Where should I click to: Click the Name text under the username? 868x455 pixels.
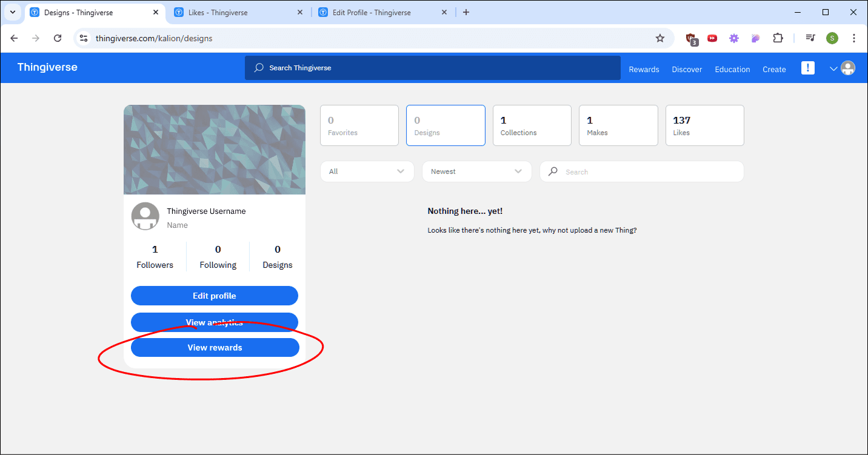click(x=178, y=225)
